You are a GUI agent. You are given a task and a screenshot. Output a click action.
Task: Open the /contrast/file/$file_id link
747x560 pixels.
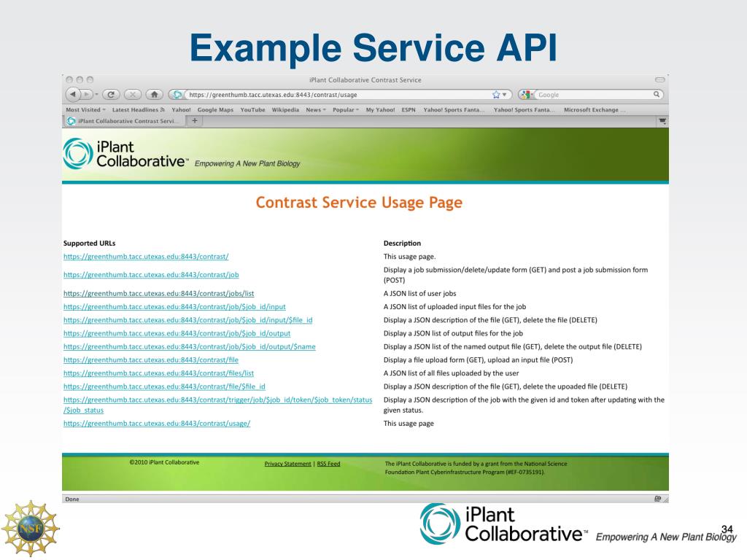(x=164, y=386)
